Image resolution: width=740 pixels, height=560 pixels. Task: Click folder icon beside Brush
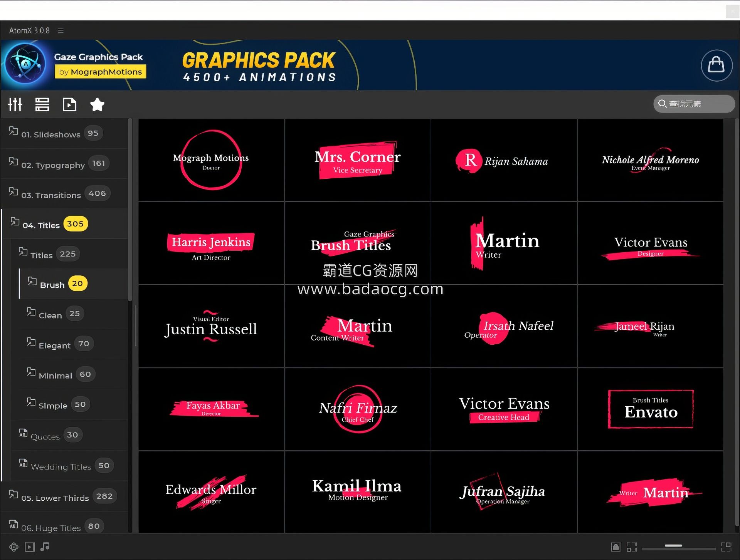[x=32, y=281]
